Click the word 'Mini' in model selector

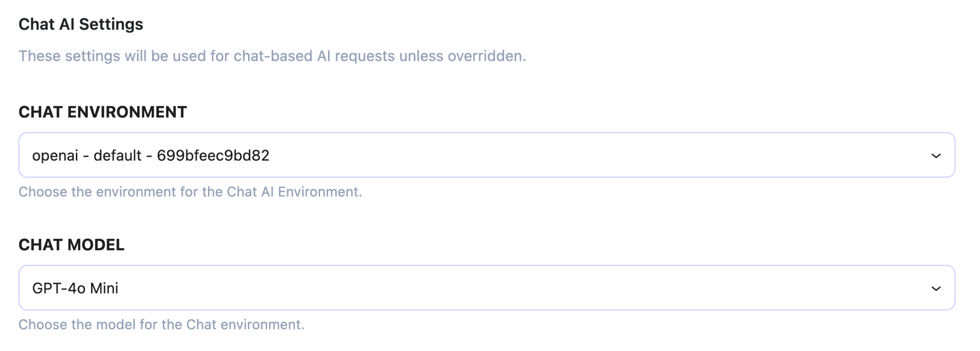coord(104,288)
